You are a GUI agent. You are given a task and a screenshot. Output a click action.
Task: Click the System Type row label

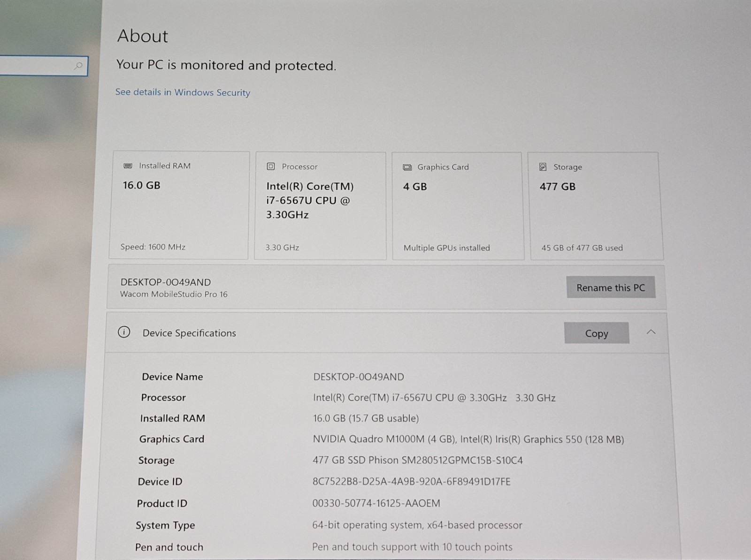pyautogui.click(x=165, y=525)
